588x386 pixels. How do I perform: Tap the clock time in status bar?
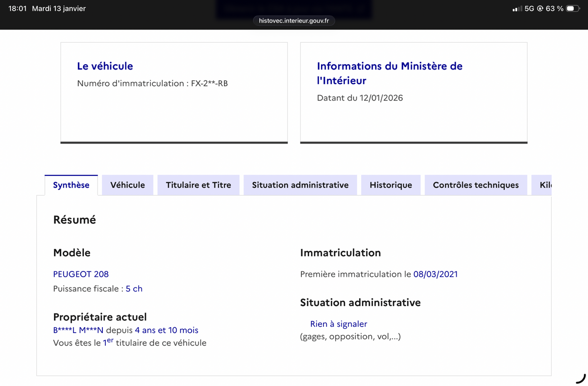click(x=18, y=9)
